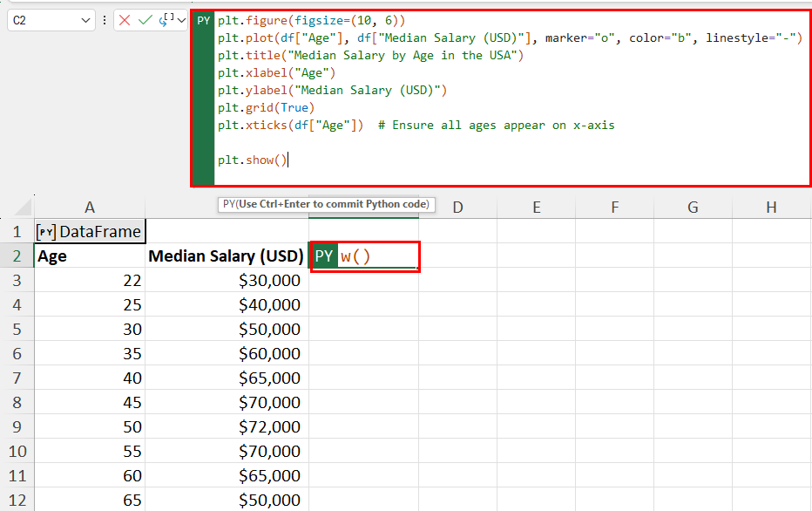Select column A header
Screen dimensions: 812x511
coord(90,208)
